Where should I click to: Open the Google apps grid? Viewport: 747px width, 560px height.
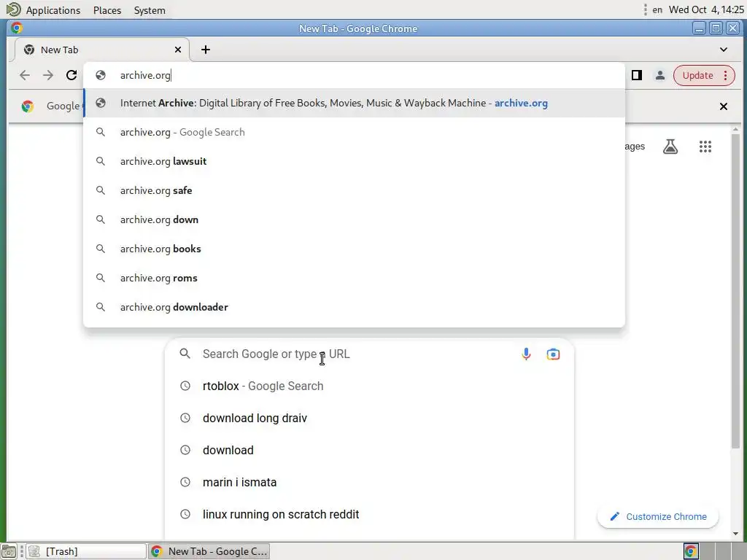point(705,146)
